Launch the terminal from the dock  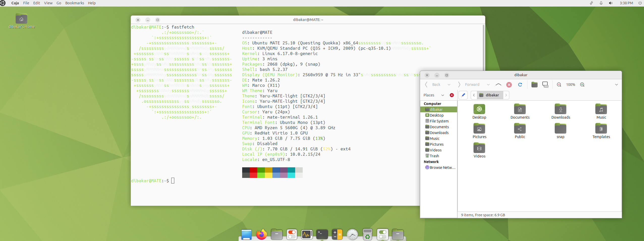pos(322,234)
